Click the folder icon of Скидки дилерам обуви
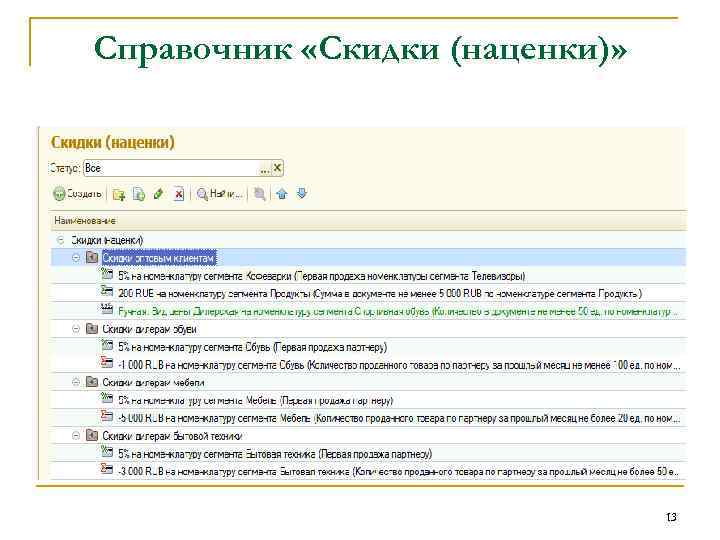Viewport: 720px width, 540px height. coord(92,328)
